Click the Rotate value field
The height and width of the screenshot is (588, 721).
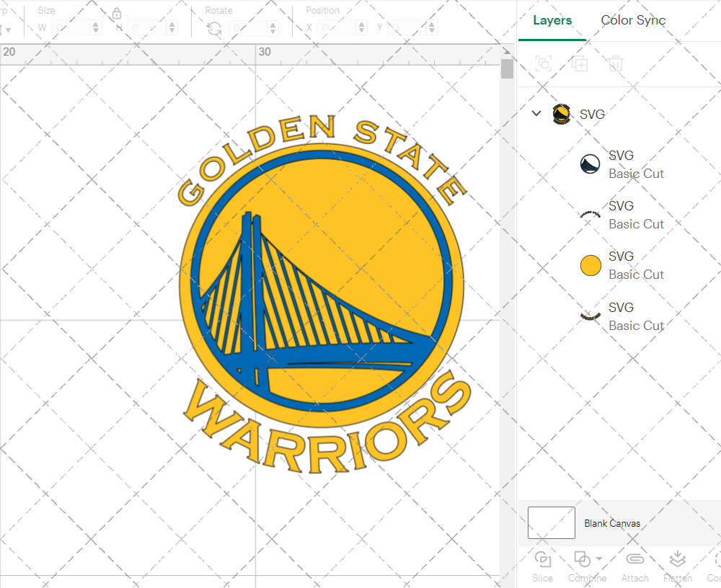tap(248, 28)
